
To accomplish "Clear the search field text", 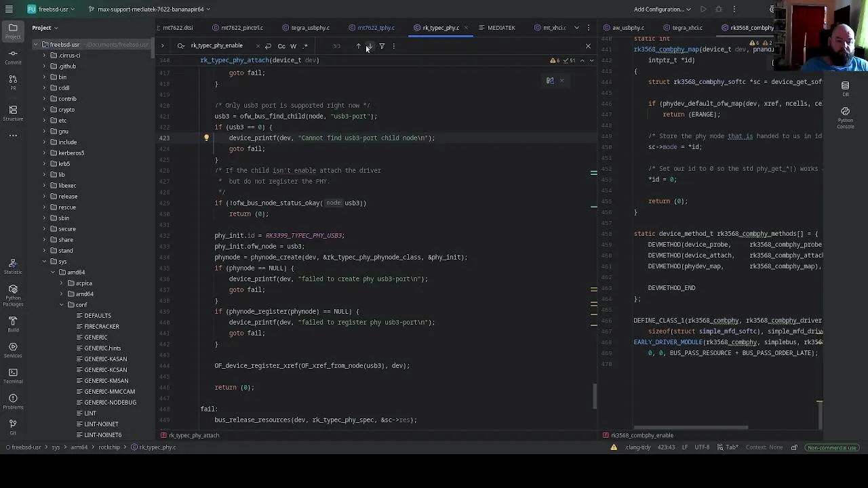I will (x=258, y=46).
